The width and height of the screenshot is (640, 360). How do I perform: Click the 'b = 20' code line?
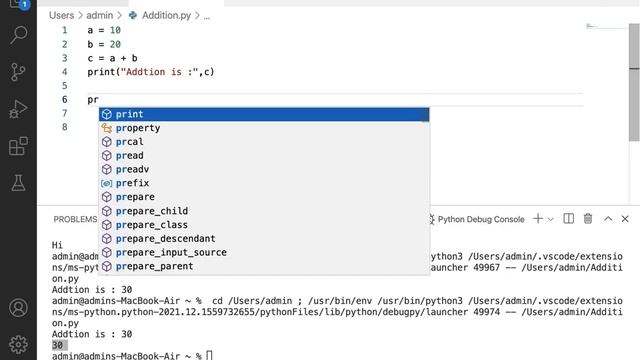[x=104, y=44]
